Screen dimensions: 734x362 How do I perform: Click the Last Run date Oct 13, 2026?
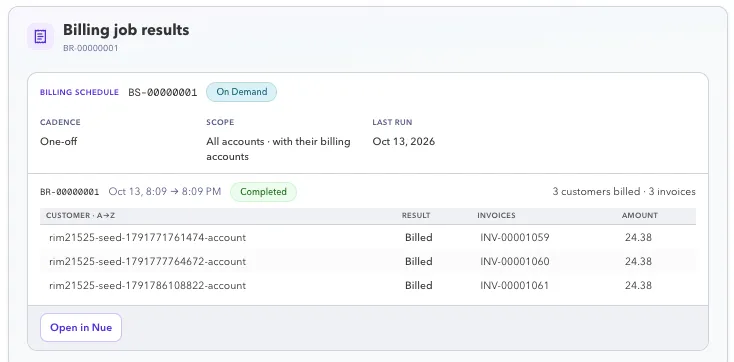click(x=404, y=141)
